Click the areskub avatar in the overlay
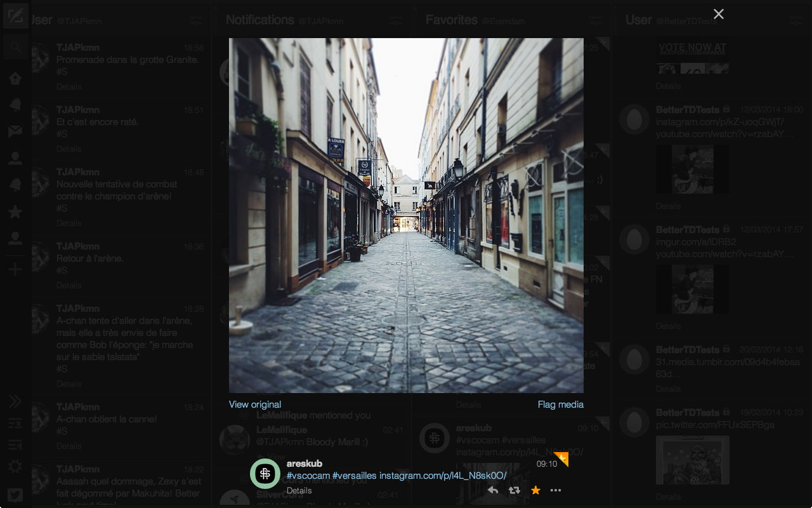812x508 pixels. click(x=265, y=474)
